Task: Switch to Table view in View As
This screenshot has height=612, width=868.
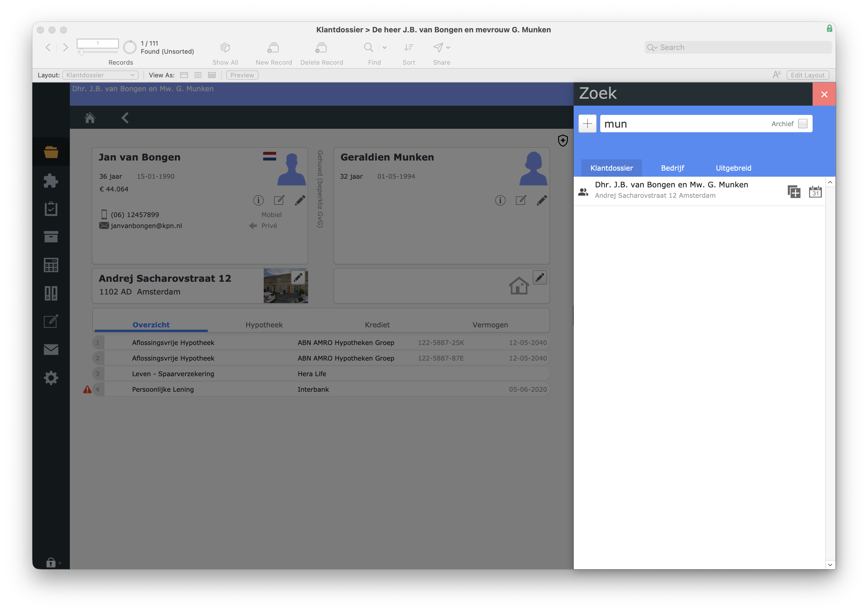Action: (x=212, y=75)
